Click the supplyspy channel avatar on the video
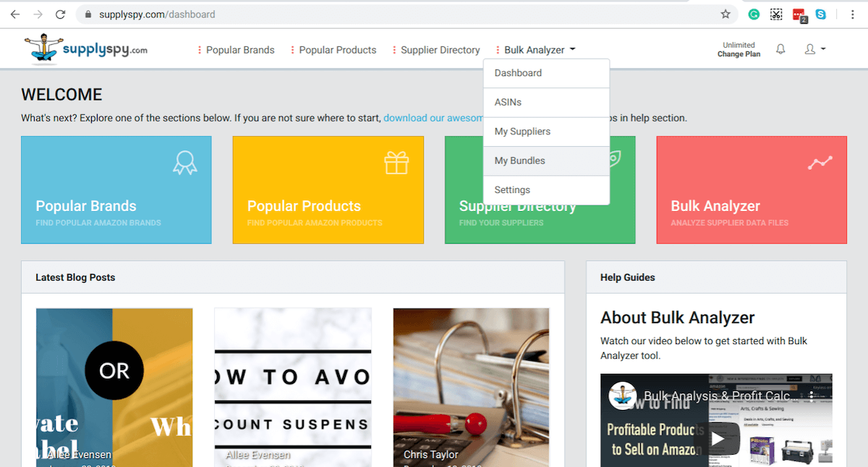 (622, 396)
